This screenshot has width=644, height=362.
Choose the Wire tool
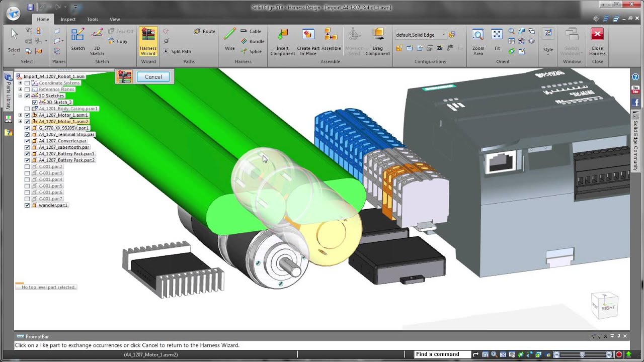tap(229, 40)
